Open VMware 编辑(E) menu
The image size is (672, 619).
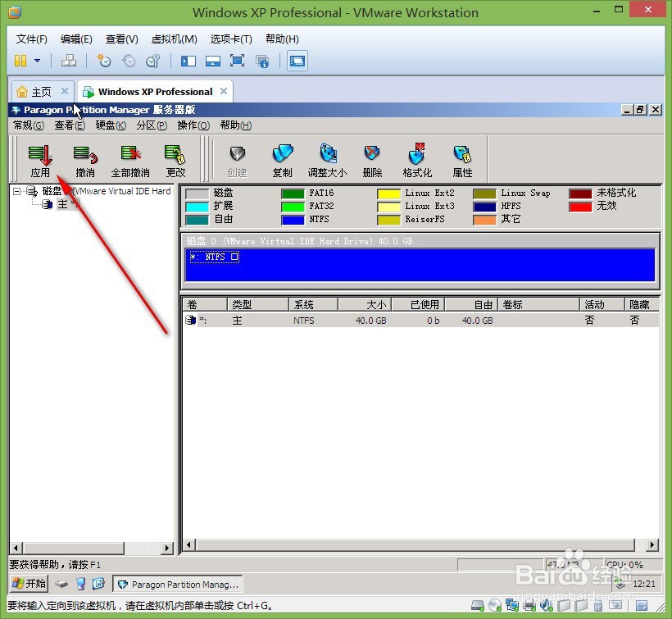pyautogui.click(x=76, y=39)
